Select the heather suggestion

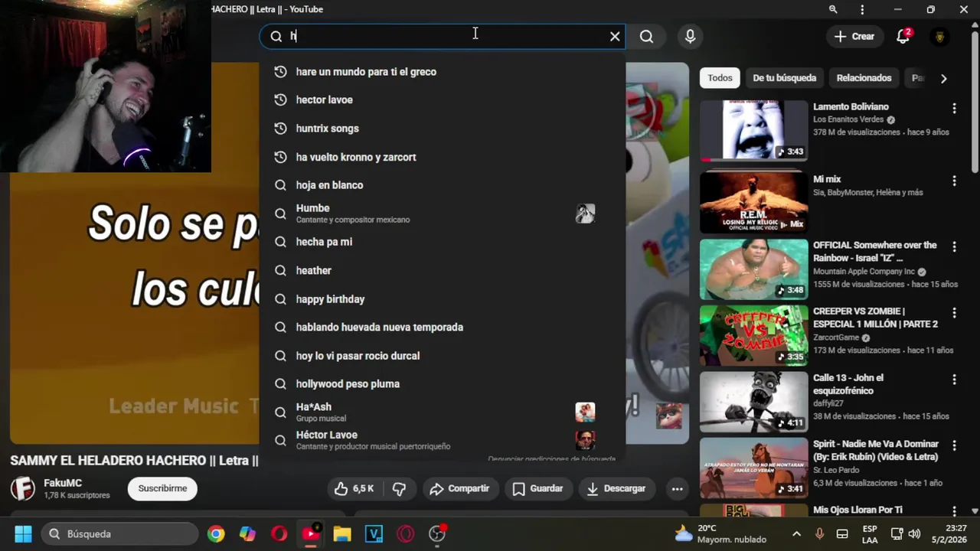pyautogui.click(x=443, y=270)
